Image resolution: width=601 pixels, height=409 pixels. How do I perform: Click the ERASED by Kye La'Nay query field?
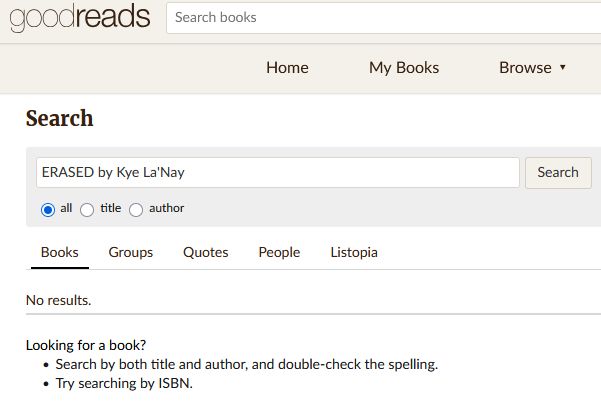point(278,172)
